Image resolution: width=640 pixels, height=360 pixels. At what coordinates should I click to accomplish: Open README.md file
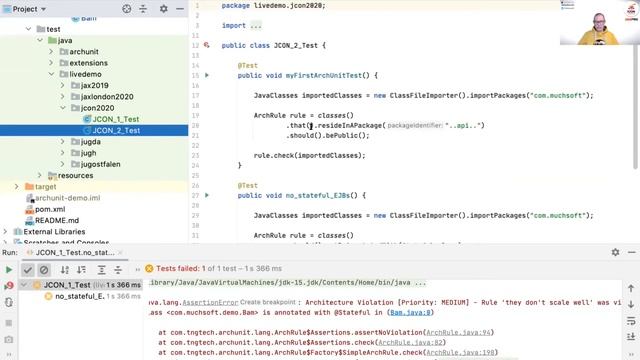click(x=57, y=220)
